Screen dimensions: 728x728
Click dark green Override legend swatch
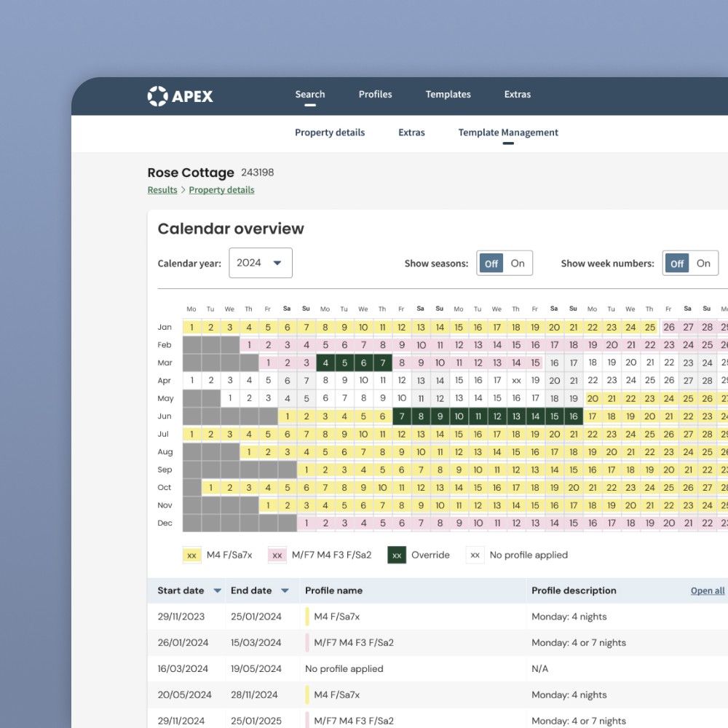pos(397,555)
